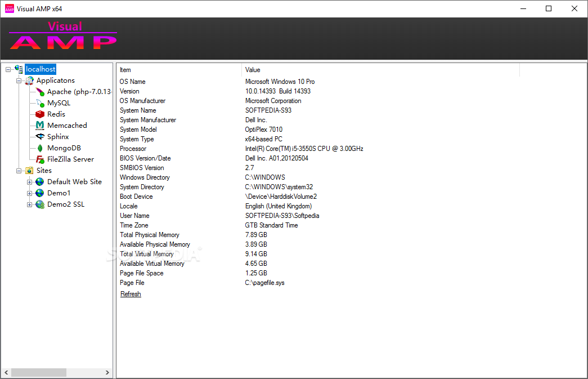Select the Memcached tree entry
This screenshot has height=379, width=588.
(x=67, y=126)
